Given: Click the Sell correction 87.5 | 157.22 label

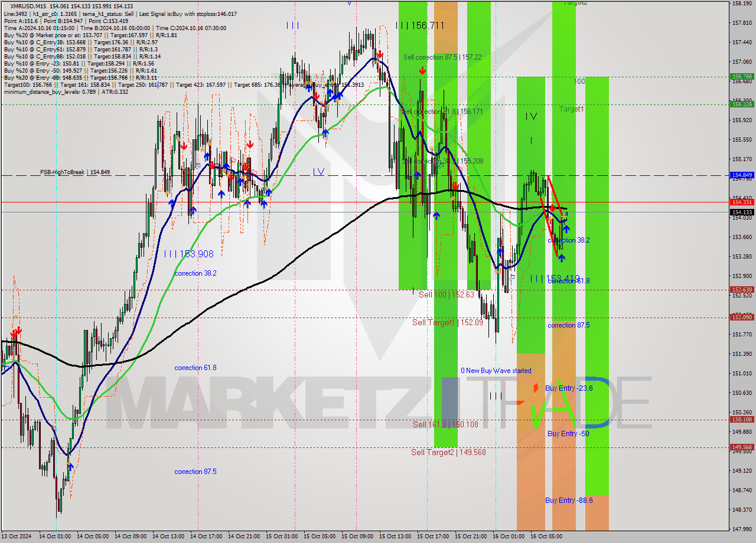Looking at the screenshot, I should point(442,57).
